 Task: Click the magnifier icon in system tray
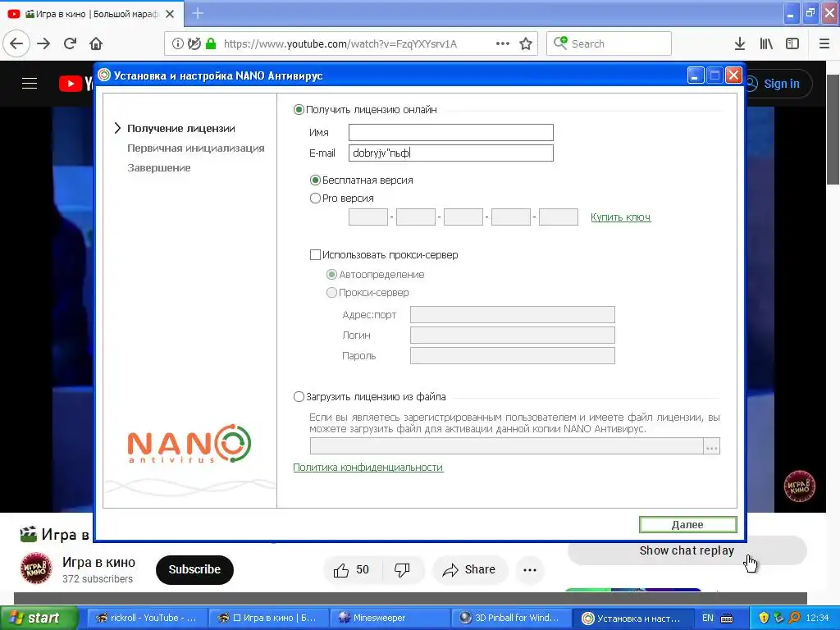(794, 618)
